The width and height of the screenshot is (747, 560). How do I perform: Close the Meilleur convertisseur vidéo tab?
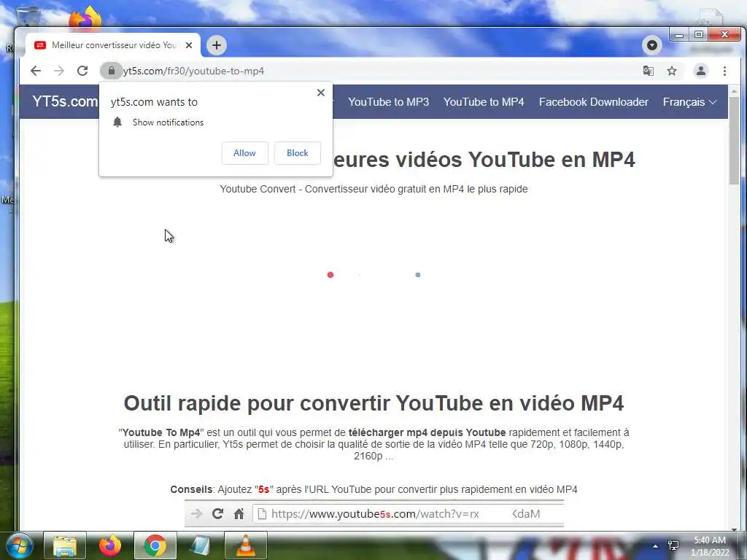coord(189,45)
